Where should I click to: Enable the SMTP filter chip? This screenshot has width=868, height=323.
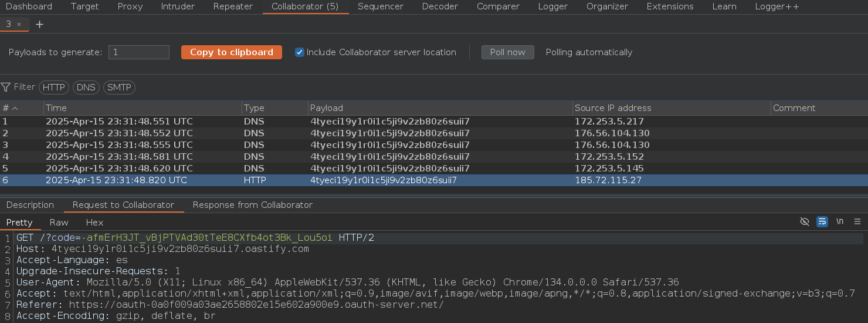[x=119, y=88]
